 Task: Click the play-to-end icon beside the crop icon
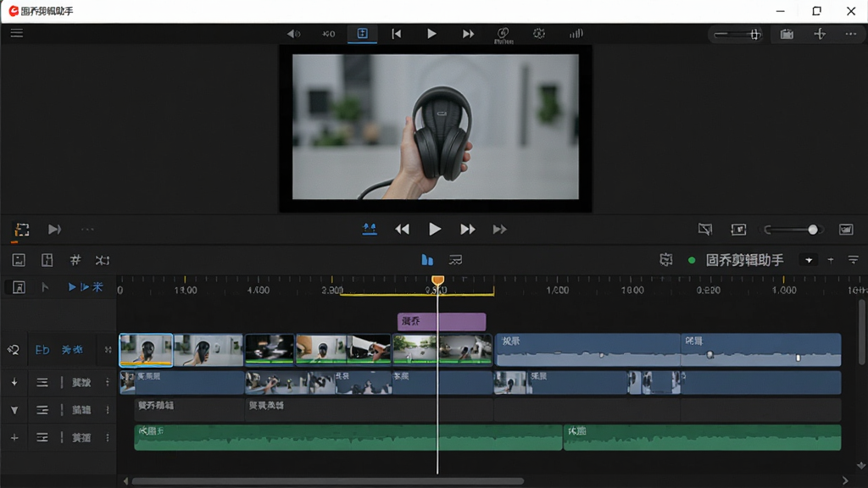[54, 229]
